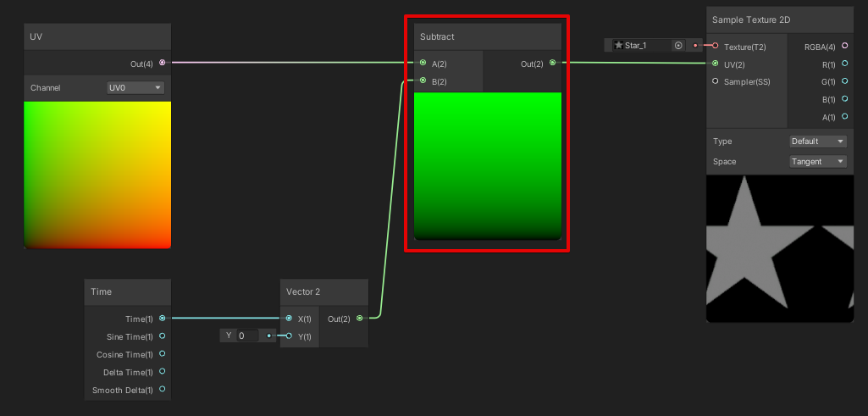868x416 pixels.
Task: Click the Sample Texture UV(2) input port
Action: [716, 64]
